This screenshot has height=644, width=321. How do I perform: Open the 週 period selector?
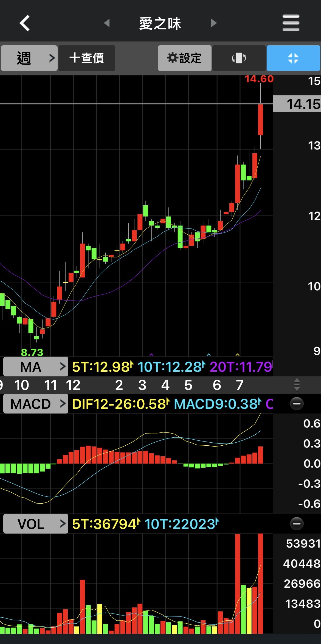(29, 58)
